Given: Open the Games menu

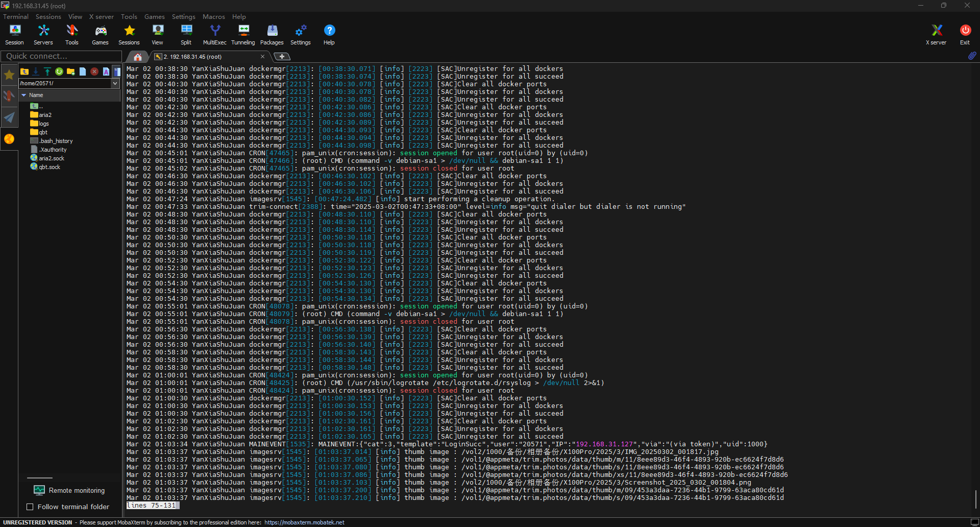Looking at the screenshot, I should 155,16.
